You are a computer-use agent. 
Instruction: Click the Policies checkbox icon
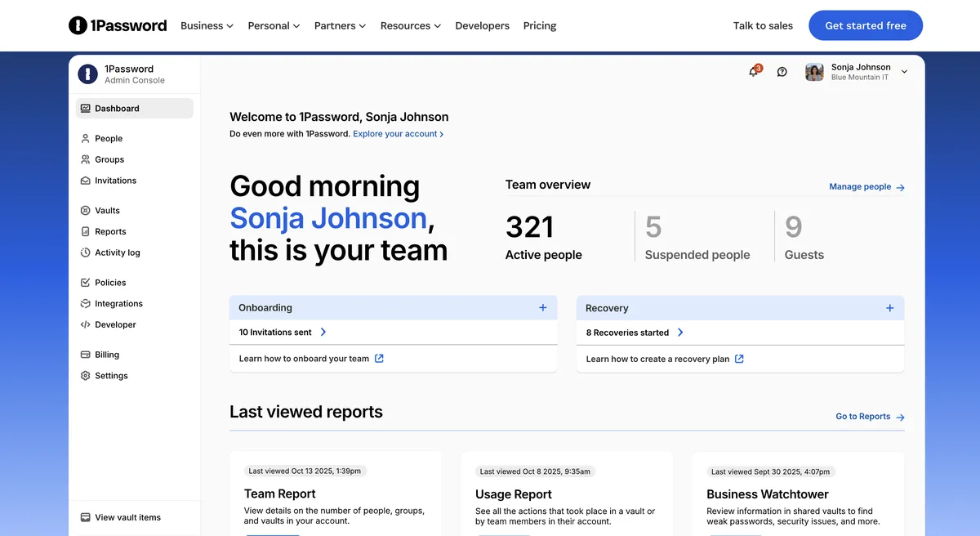tap(86, 283)
